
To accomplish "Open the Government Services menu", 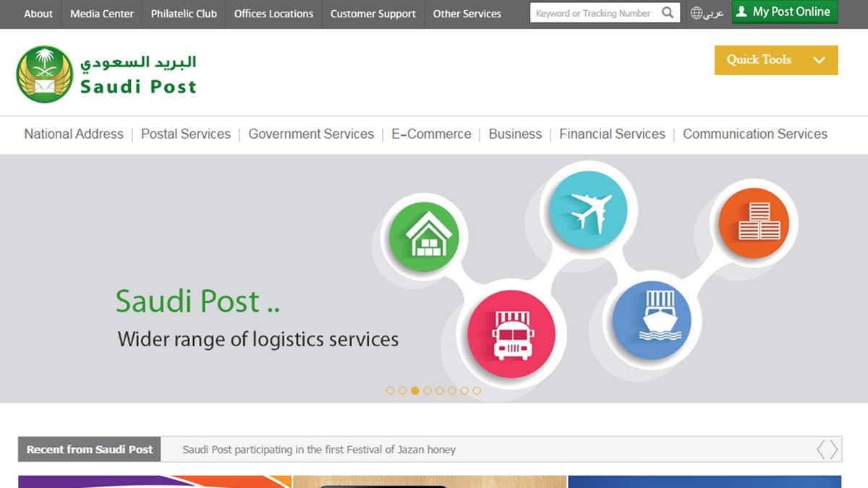I will click(x=311, y=134).
